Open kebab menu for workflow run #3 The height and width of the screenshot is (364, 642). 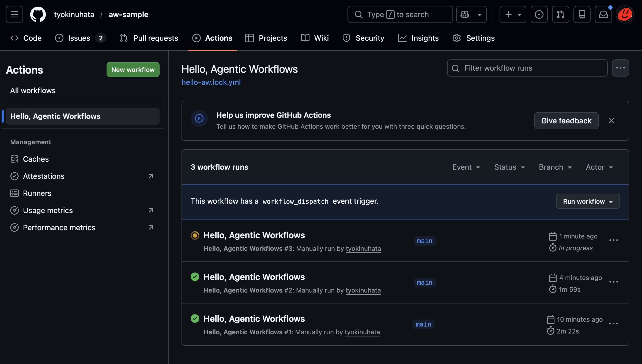tap(613, 240)
